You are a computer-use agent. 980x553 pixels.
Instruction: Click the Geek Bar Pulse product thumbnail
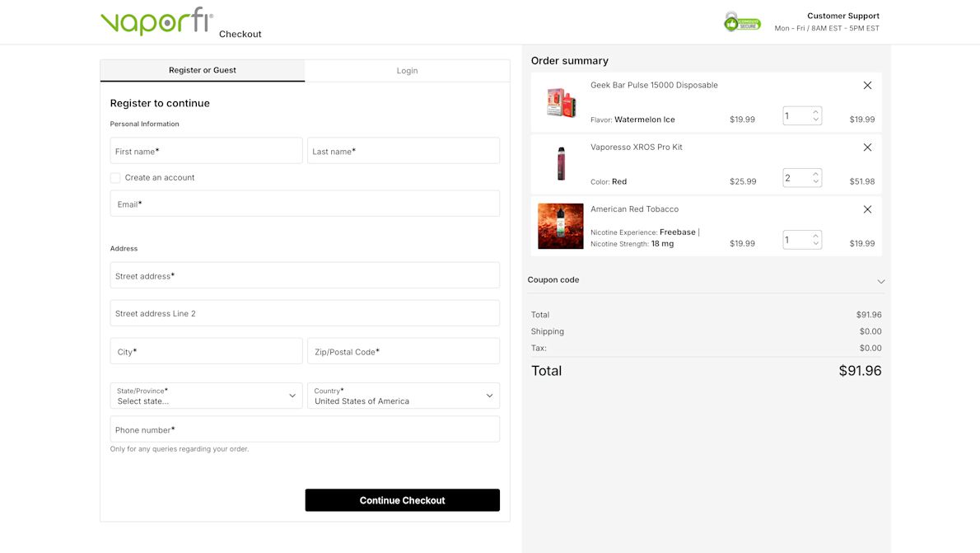[561, 101]
